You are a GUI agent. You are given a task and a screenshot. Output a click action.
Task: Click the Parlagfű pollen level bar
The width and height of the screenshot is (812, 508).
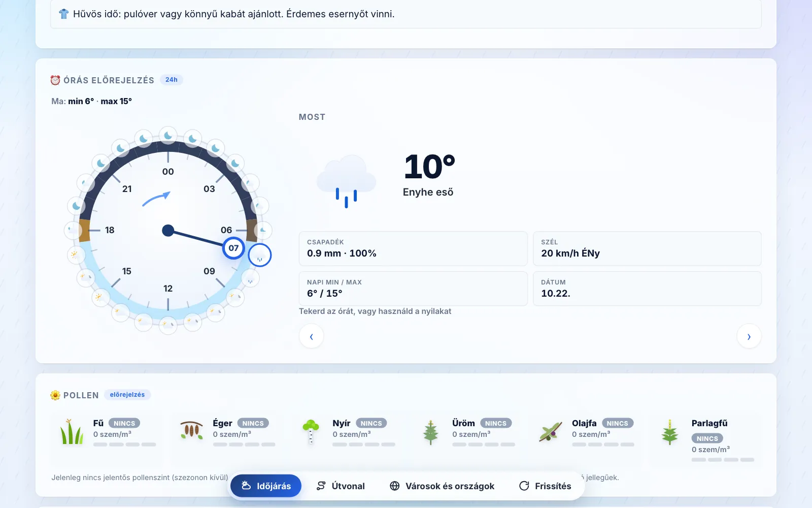pyautogui.click(x=723, y=460)
